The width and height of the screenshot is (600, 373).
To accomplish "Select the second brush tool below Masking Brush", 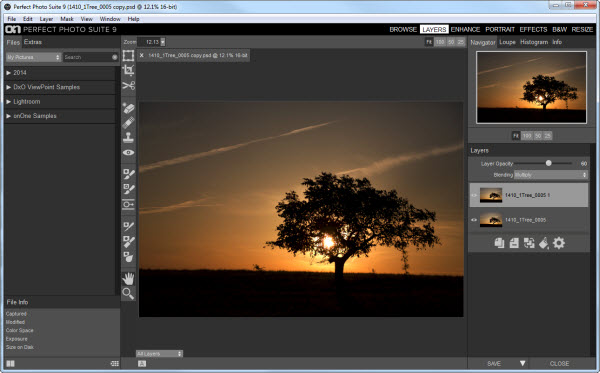I will point(128,189).
